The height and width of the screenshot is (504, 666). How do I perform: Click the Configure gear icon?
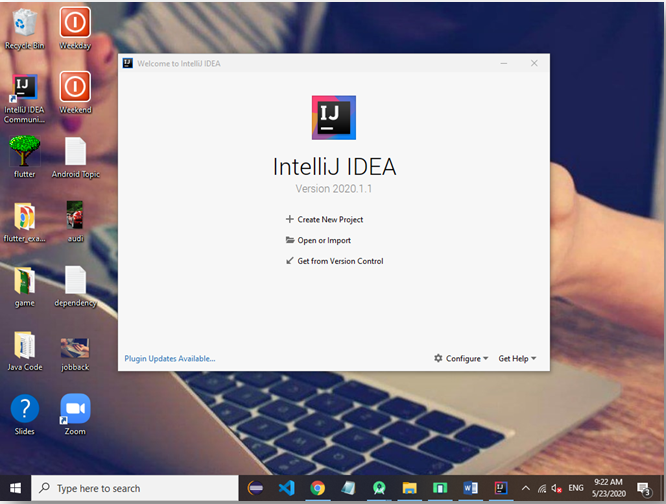pos(438,358)
